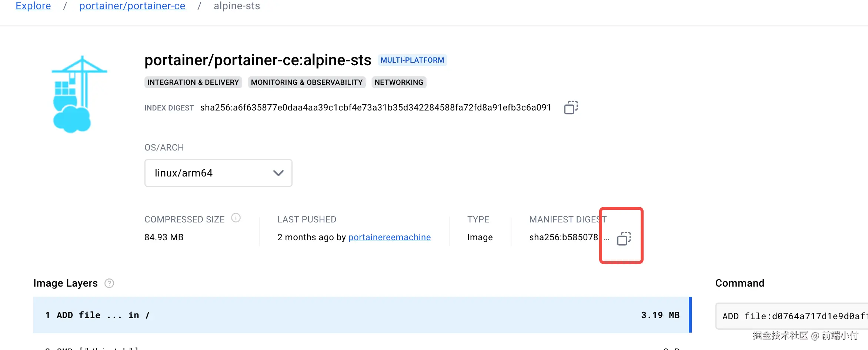
Task: Copy the manifest digest value
Action: 624,239
